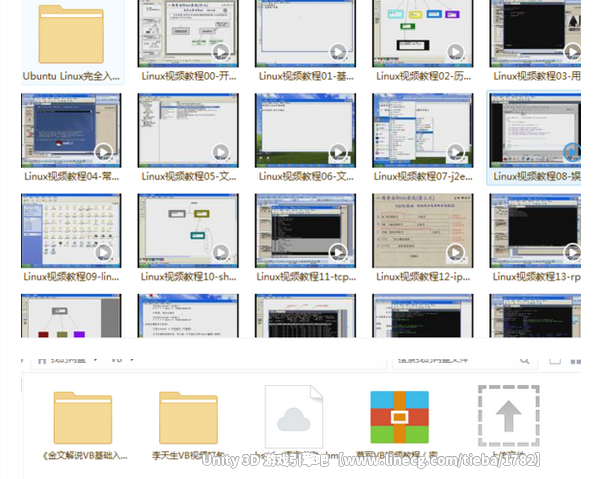The image size is (594, 479).
Task: Select the cloud .chm file icon
Action: (x=294, y=416)
